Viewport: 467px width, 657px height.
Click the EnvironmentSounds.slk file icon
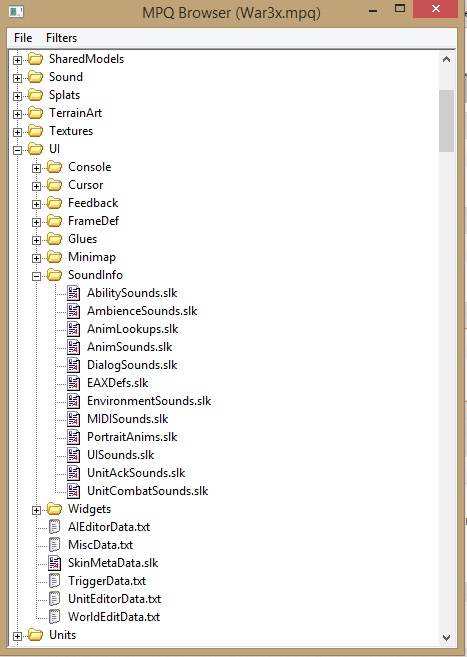pyautogui.click(x=73, y=401)
